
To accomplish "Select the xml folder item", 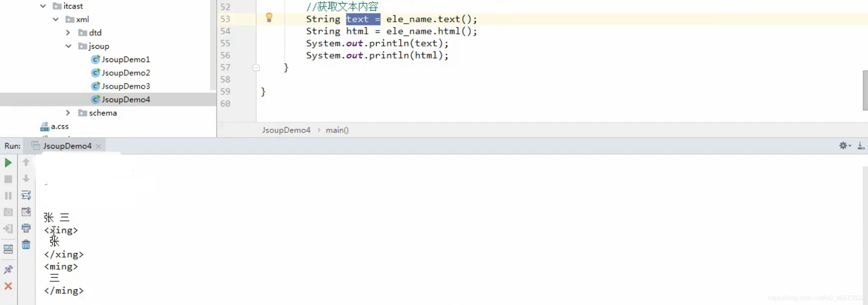I will pos(77,19).
